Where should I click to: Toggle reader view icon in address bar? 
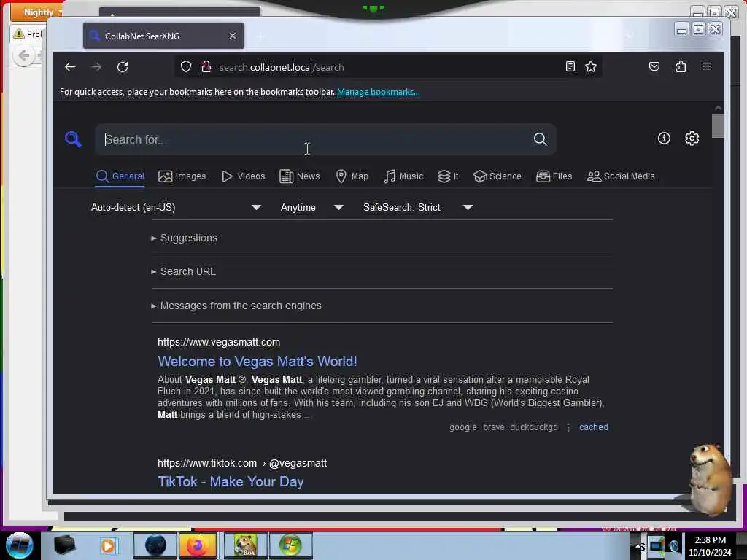tap(570, 66)
